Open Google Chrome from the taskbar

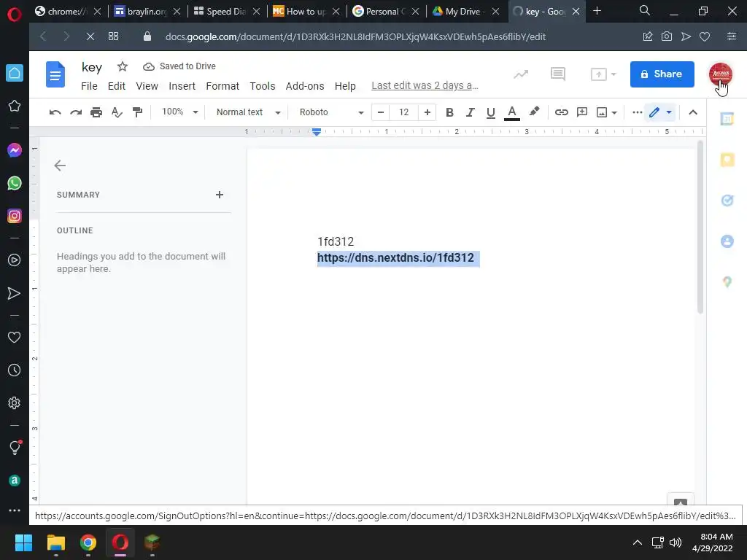point(88,542)
